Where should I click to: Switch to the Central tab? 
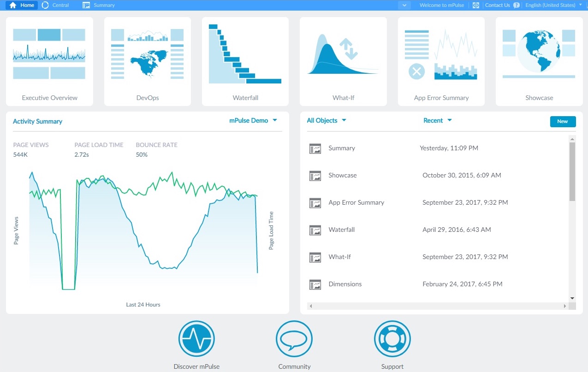coord(60,5)
